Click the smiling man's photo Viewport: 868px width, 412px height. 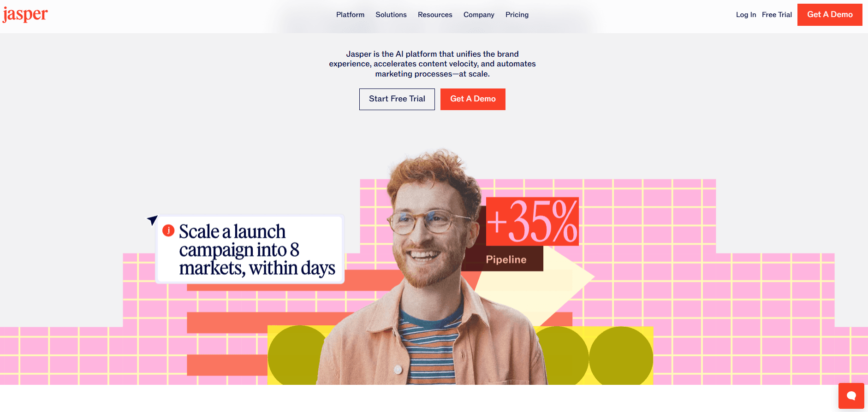pyautogui.click(x=431, y=267)
